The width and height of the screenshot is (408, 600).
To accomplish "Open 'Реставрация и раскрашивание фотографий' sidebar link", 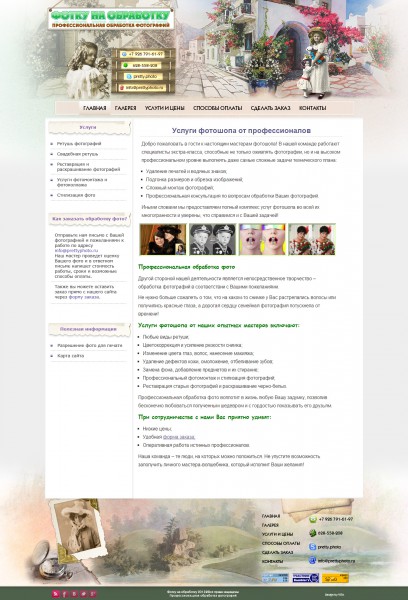I will [x=88, y=167].
